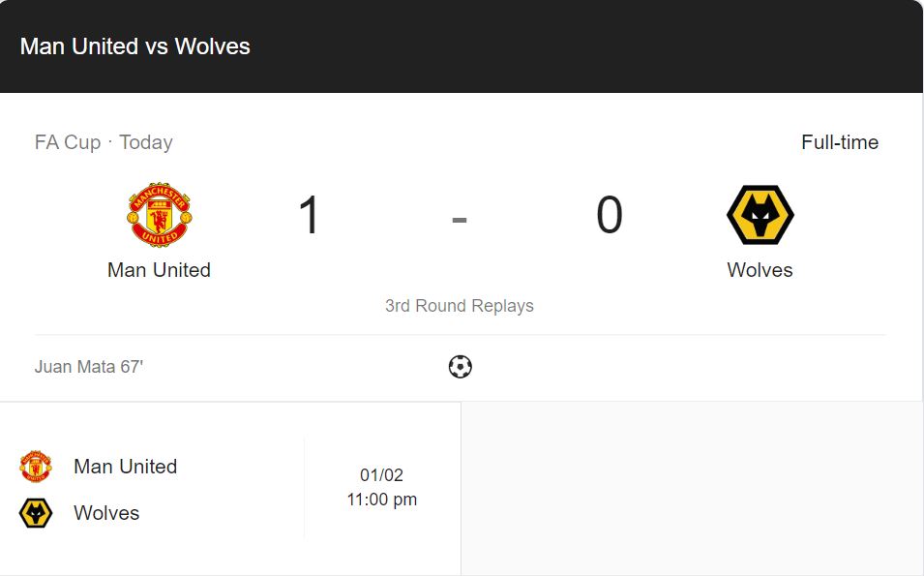Select the Wolves team name under logo
Image resolution: width=924 pixels, height=576 pixels.
pos(760,270)
